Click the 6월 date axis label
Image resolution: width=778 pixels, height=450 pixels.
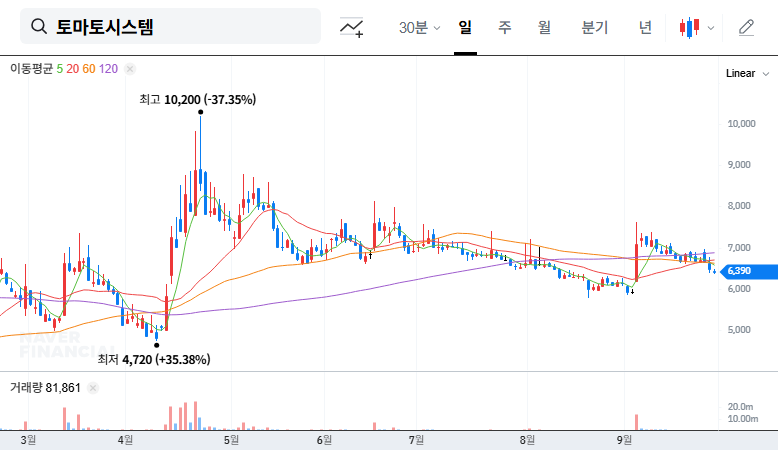point(324,440)
